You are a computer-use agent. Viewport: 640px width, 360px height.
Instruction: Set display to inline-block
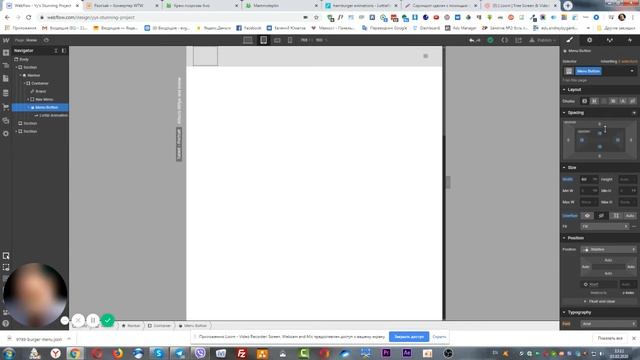[613, 101]
